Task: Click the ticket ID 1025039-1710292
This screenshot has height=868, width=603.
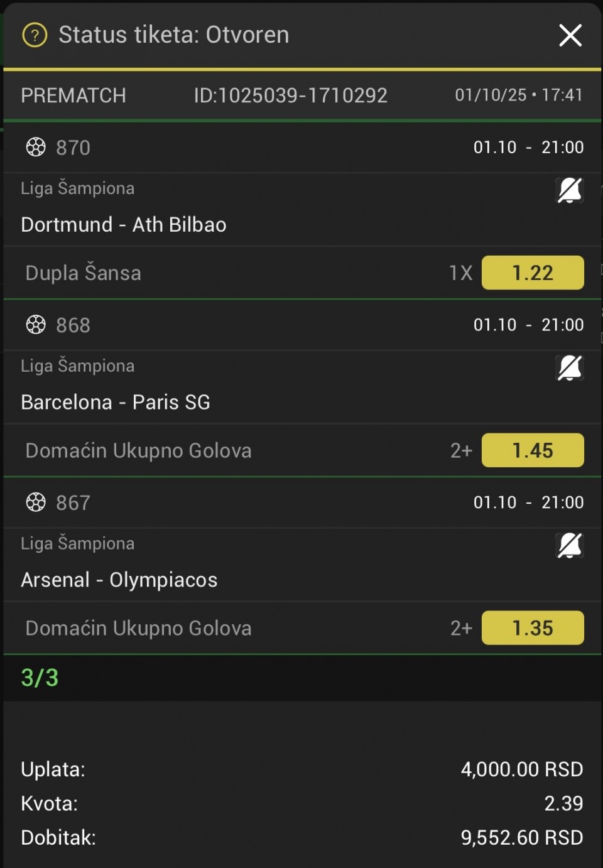Action: 290,95
